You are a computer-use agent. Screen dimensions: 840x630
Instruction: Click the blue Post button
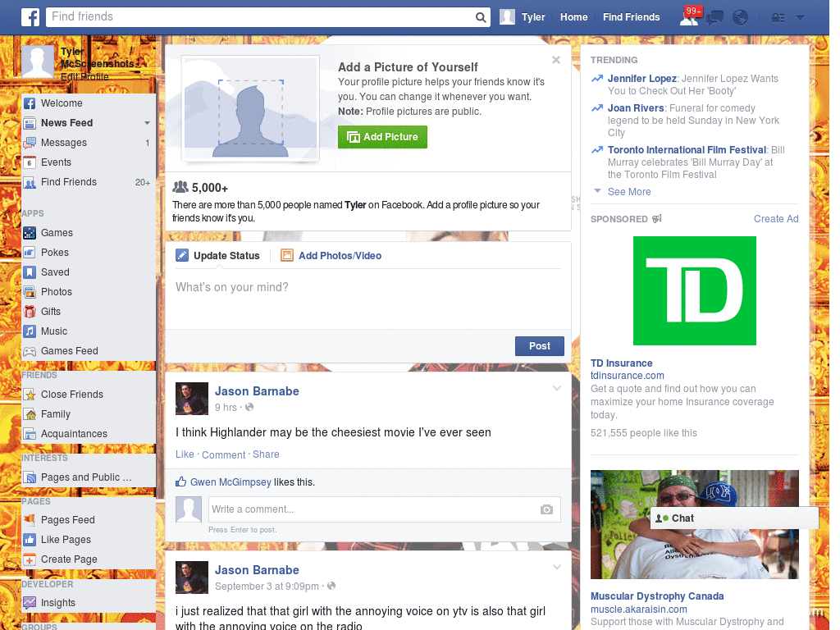[x=540, y=346]
